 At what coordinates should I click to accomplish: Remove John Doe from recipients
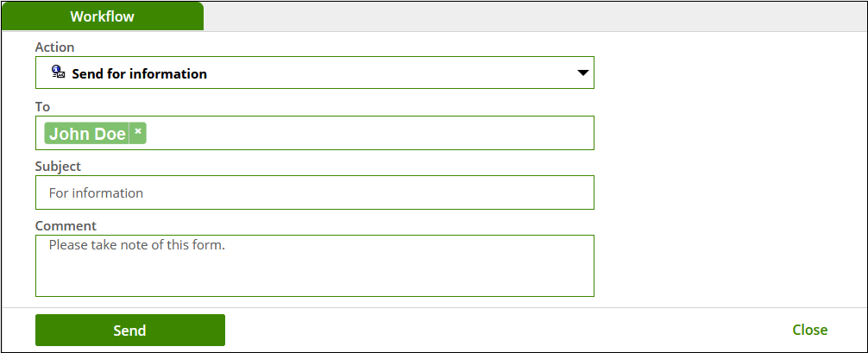(x=138, y=132)
